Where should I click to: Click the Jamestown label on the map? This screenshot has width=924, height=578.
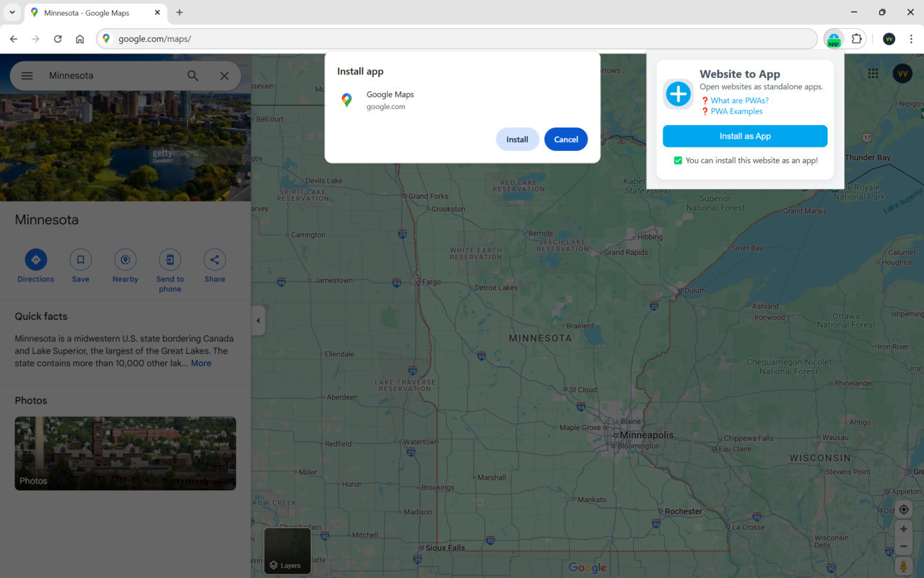click(x=334, y=280)
